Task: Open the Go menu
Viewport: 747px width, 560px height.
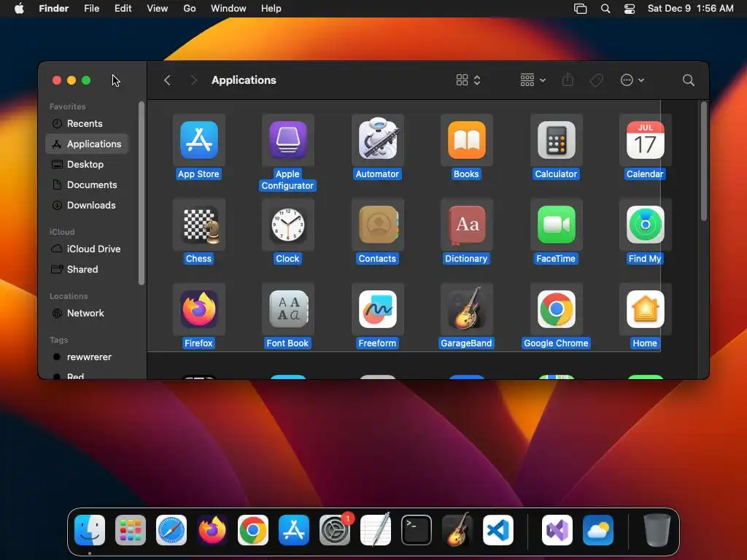Action: click(190, 9)
